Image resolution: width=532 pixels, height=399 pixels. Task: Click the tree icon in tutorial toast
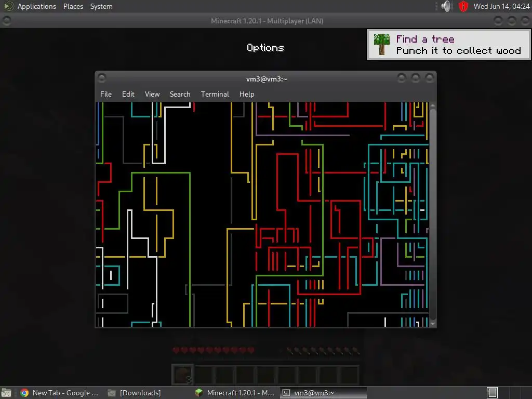click(x=382, y=45)
